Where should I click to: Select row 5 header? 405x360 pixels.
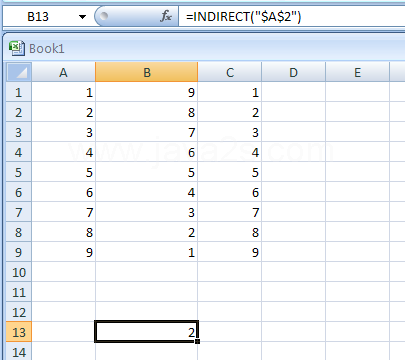pos(19,172)
